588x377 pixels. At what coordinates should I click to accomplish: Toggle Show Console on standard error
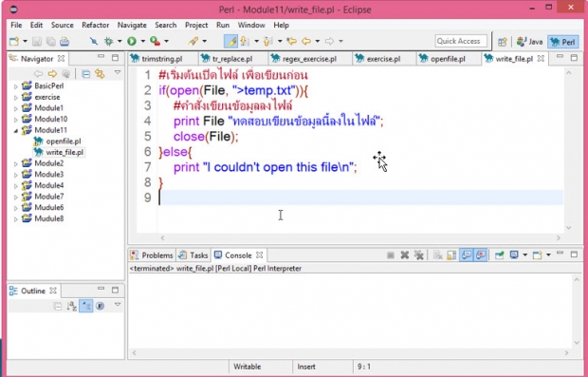coord(481,255)
